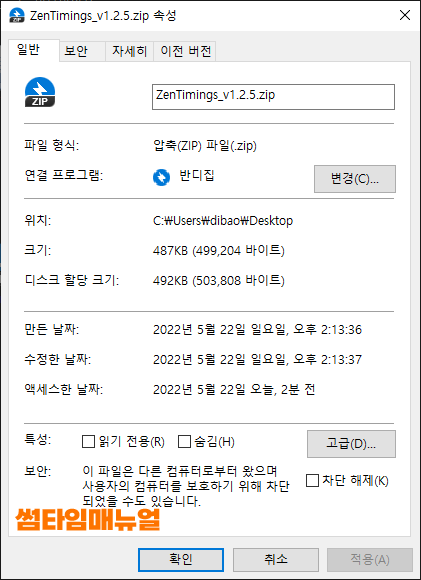Open the 자세히 tab
Screen dimensions: 421x580
click(129, 51)
